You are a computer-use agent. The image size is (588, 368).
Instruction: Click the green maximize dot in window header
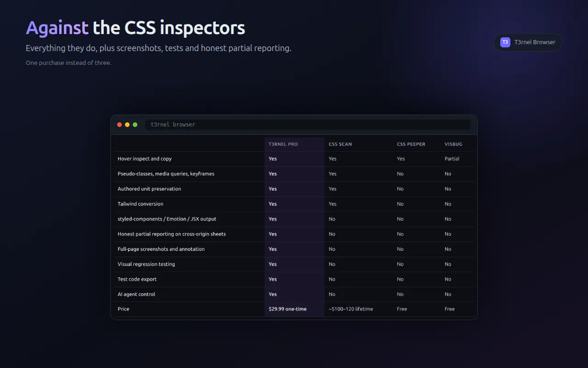(135, 125)
